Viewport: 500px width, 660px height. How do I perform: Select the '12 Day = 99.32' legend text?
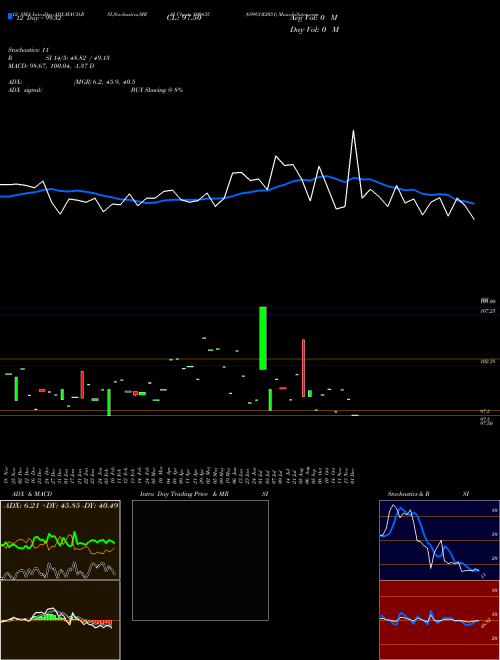point(39,18)
